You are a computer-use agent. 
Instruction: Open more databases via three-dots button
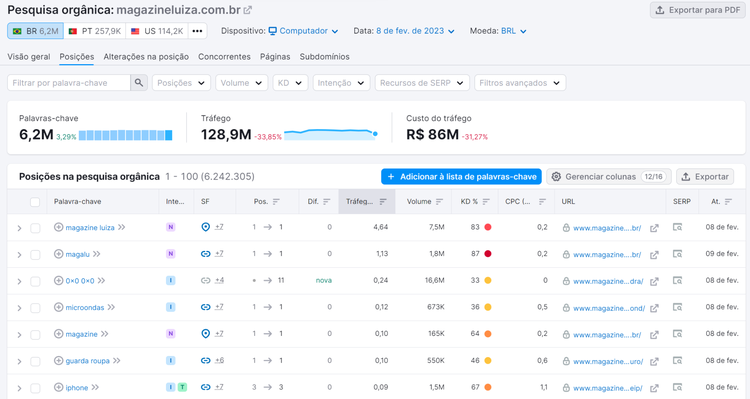197,31
